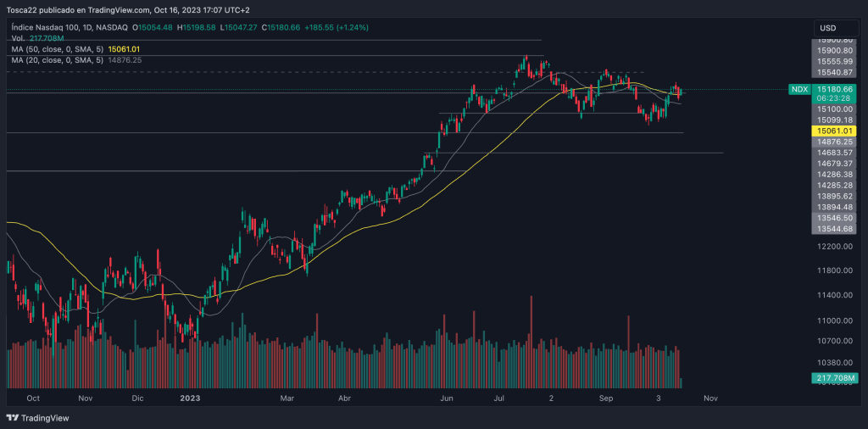868x429 pixels.
Task: Click the 12200.00 level on price scale
Action: point(835,247)
